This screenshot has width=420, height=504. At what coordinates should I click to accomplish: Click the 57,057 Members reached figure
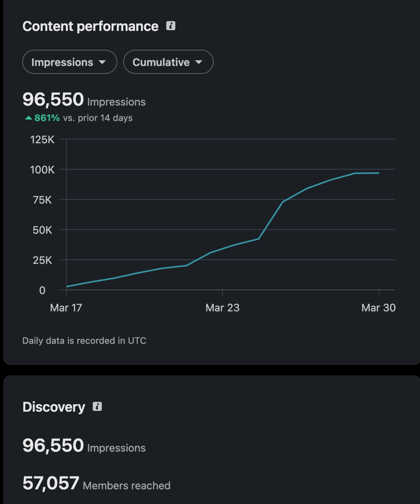click(x=96, y=483)
